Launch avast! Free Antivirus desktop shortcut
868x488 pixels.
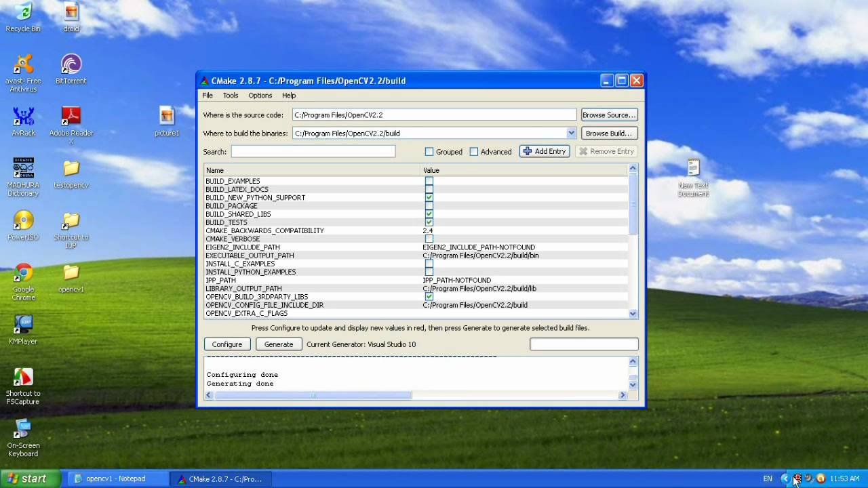coord(23,73)
